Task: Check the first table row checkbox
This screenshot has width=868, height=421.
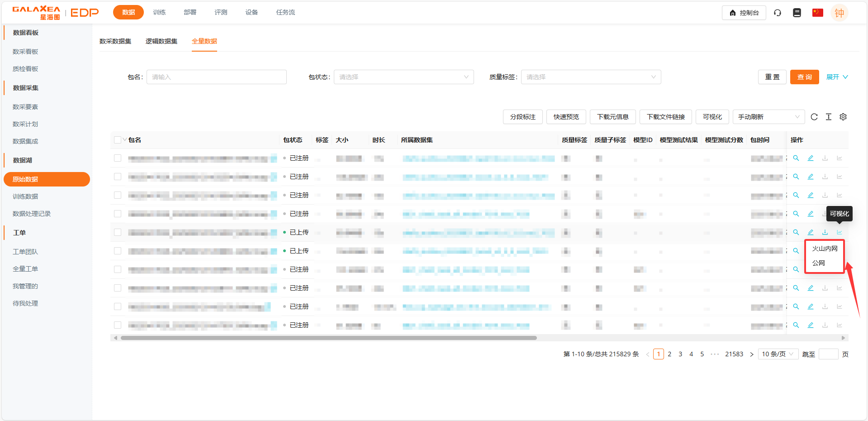Action: 118,158
